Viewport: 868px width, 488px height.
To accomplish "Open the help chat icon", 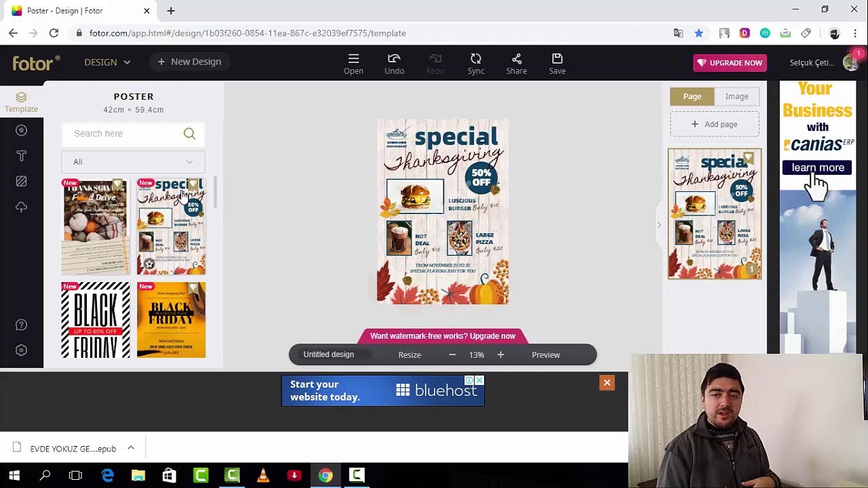I will (21, 325).
